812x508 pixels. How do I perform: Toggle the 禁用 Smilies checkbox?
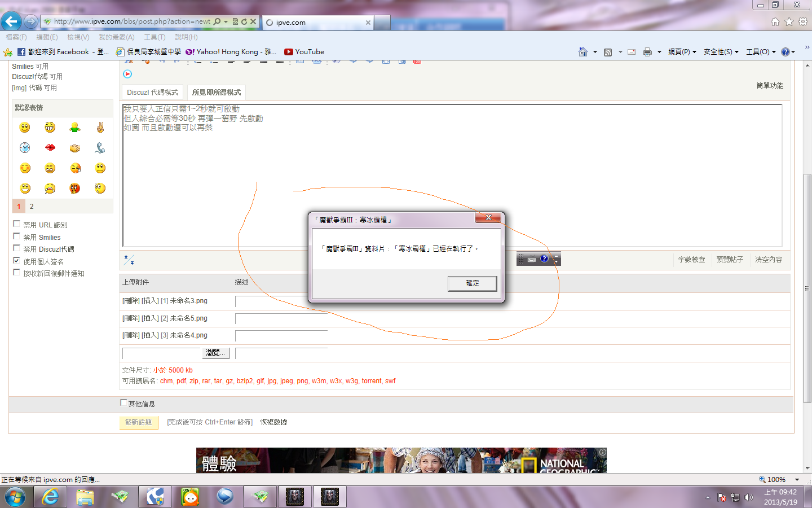(x=16, y=237)
